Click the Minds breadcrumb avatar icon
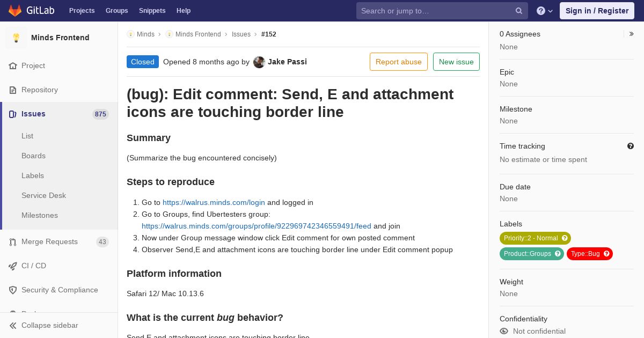 (130, 34)
